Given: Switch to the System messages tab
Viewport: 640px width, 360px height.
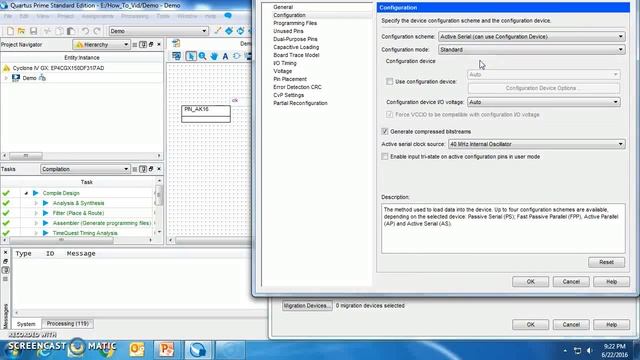Looking at the screenshot, I should [26, 324].
